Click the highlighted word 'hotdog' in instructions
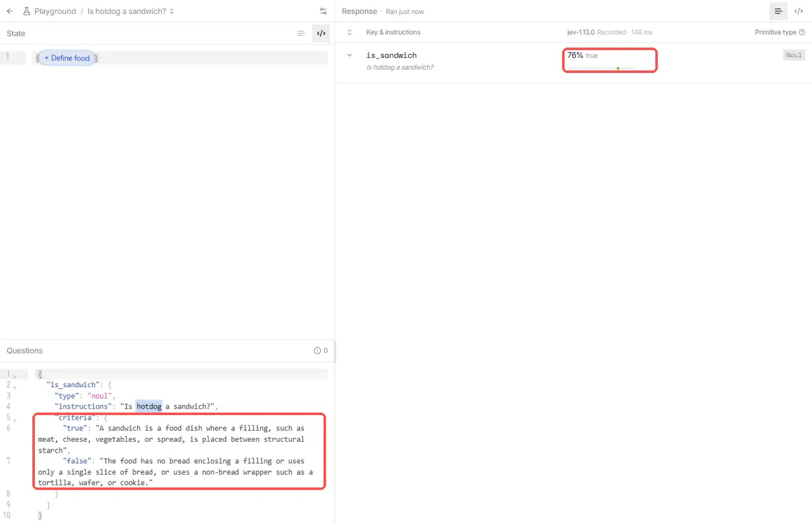 149,406
